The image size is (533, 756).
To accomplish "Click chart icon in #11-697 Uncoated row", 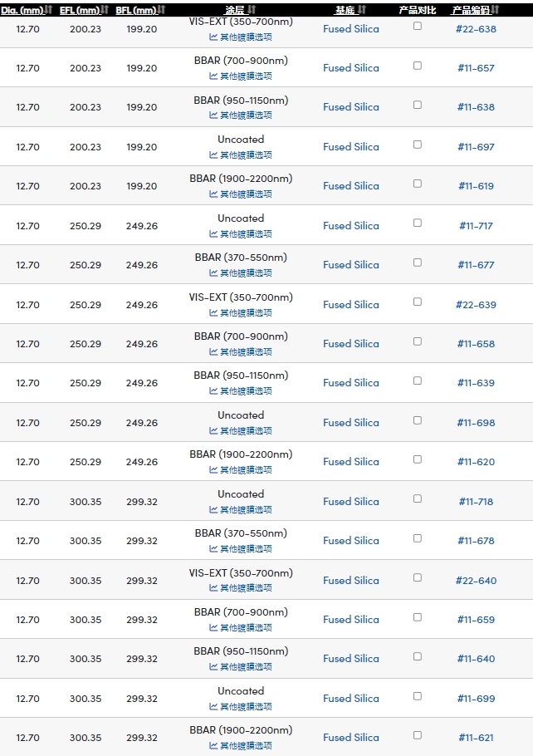I will (213, 155).
